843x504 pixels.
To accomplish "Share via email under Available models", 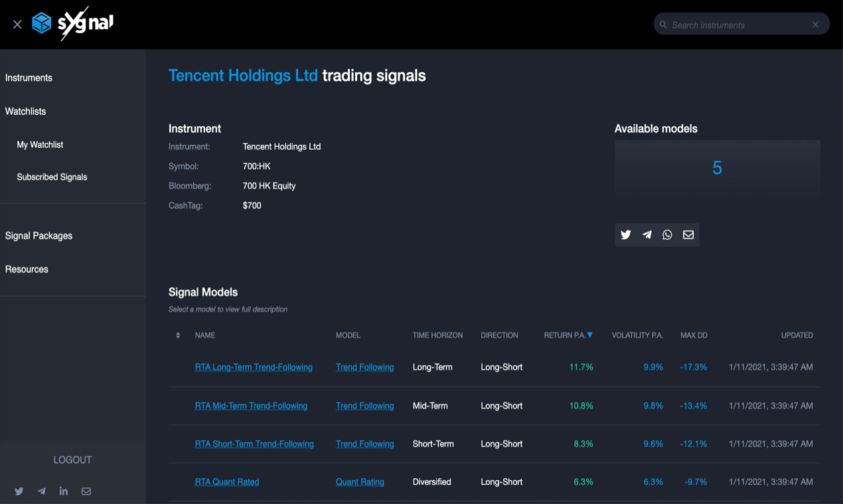I will [x=688, y=235].
